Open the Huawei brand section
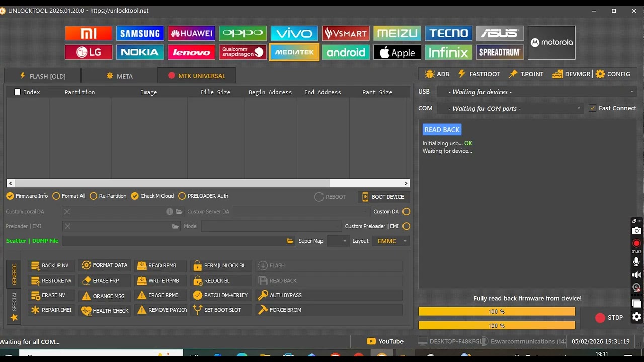 [191, 33]
